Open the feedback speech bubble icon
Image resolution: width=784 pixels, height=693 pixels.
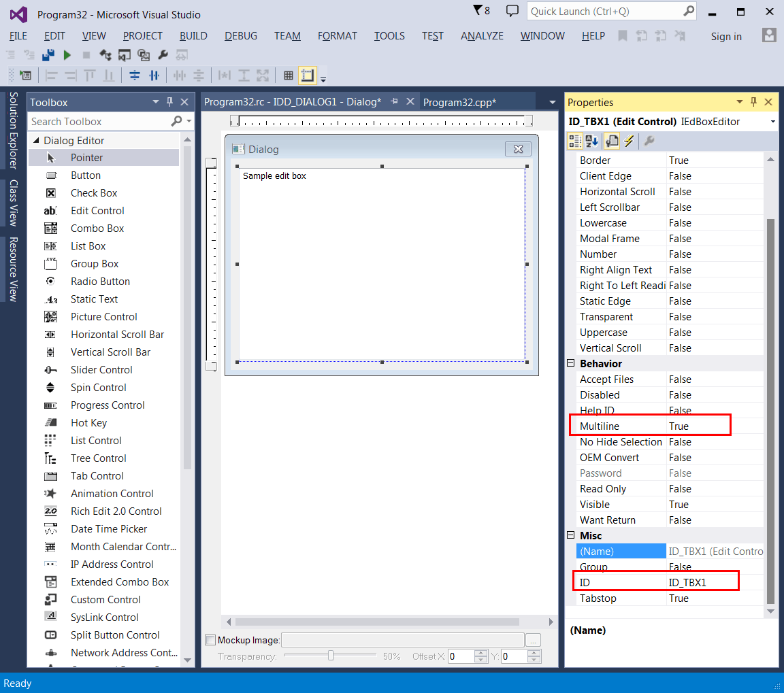pyautogui.click(x=512, y=10)
